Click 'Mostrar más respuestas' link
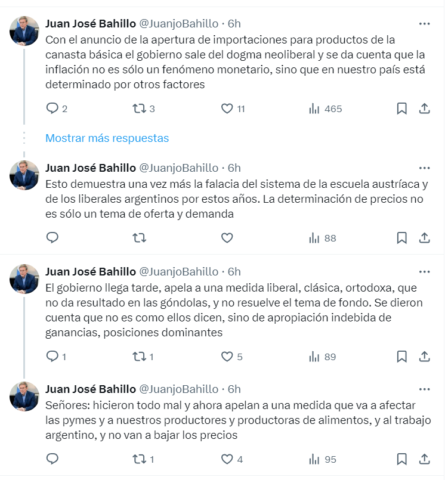Viewport: 448px width, 480px height. [107, 138]
